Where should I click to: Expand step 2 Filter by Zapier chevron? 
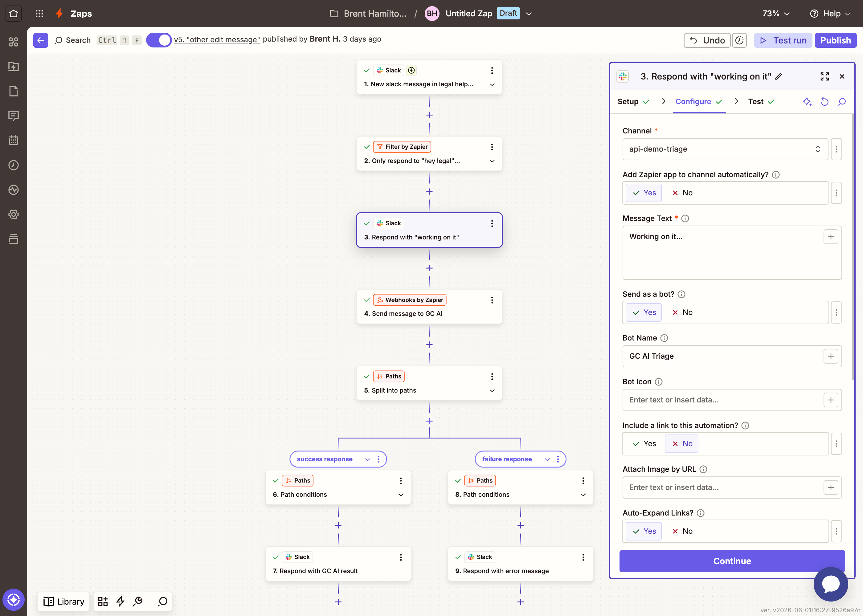[492, 161]
